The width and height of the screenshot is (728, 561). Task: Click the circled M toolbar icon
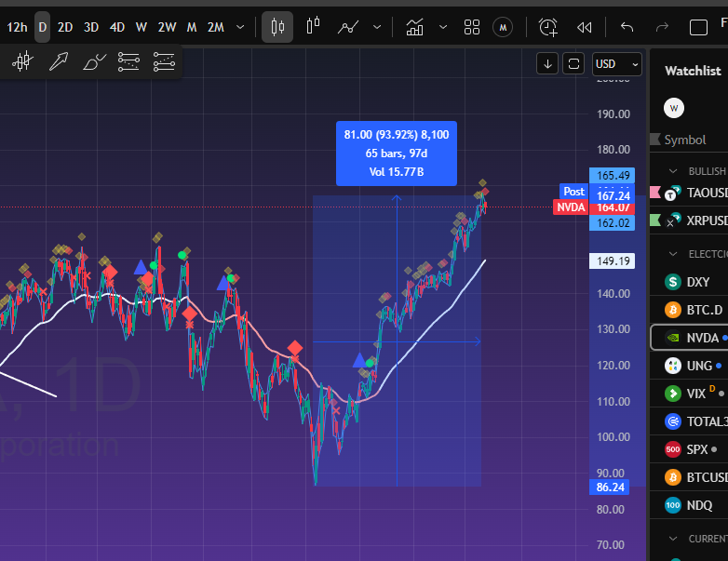pyautogui.click(x=503, y=27)
